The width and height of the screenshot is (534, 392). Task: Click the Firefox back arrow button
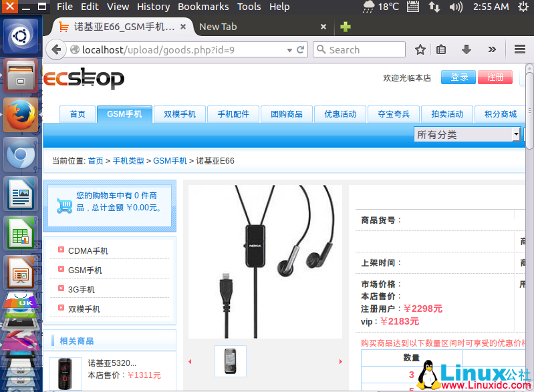click(56, 49)
